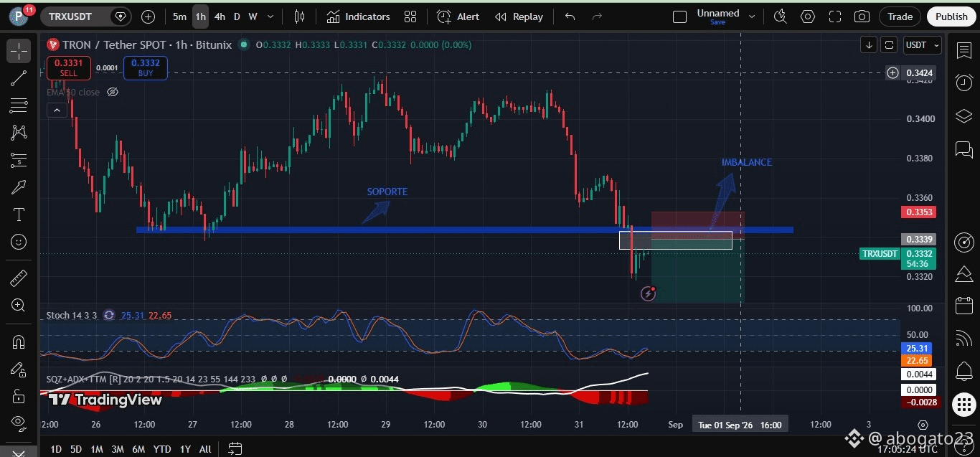Click the 0.3332 BUY button
This screenshot has height=457, width=980.
click(x=146, y=68)
